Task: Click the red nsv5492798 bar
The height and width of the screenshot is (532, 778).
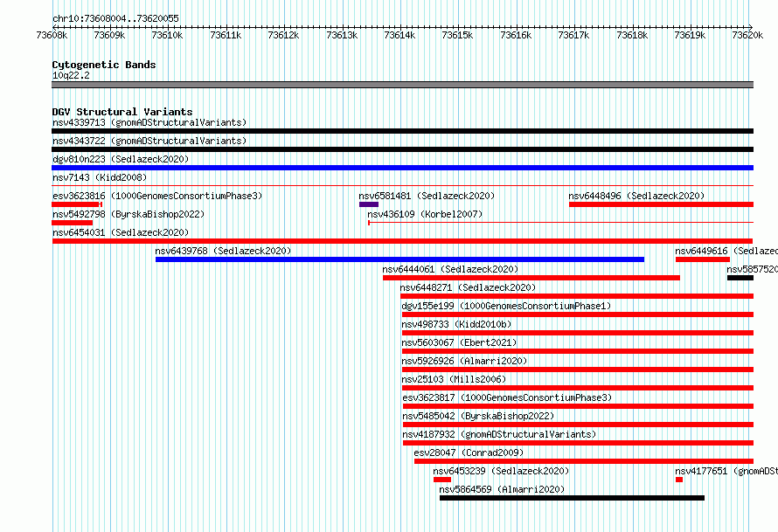Action: (x=72, y=223)
